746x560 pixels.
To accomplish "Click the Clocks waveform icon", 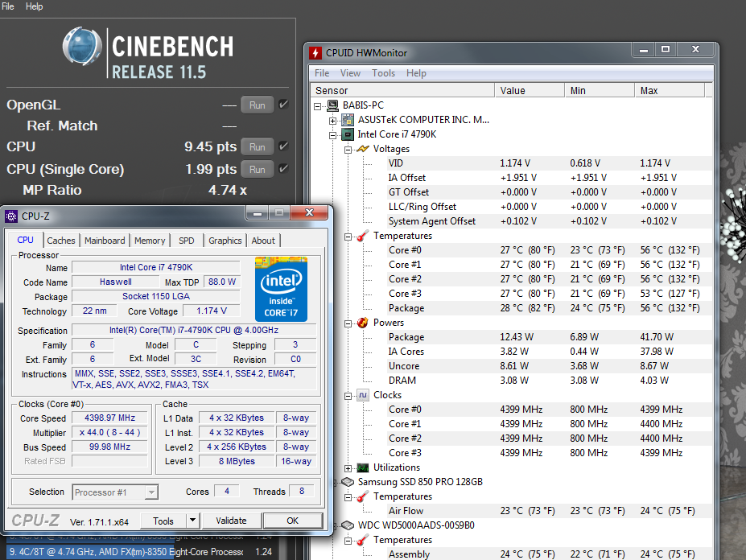I will (363, 395).
